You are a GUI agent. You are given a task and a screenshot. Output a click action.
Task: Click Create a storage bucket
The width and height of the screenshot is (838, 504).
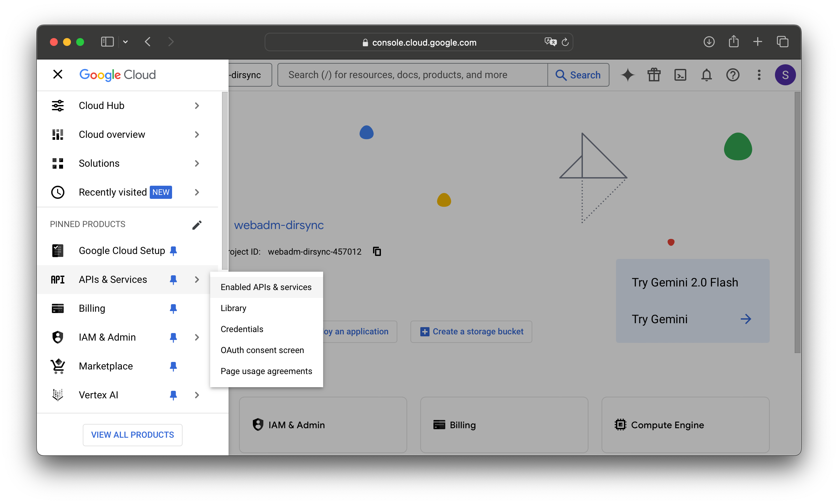click(x=471, y=331)
